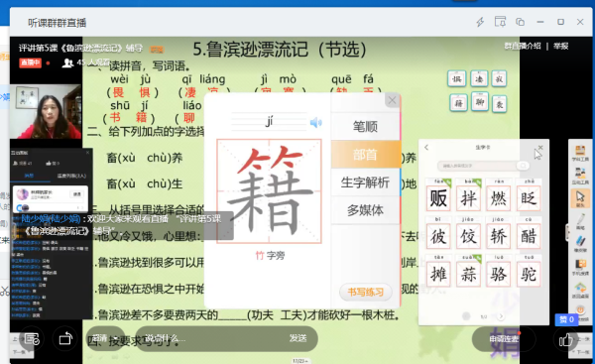Click the thumbs-up like button
The height and width of the screenshot is (364, 595).
click(565, 340)
